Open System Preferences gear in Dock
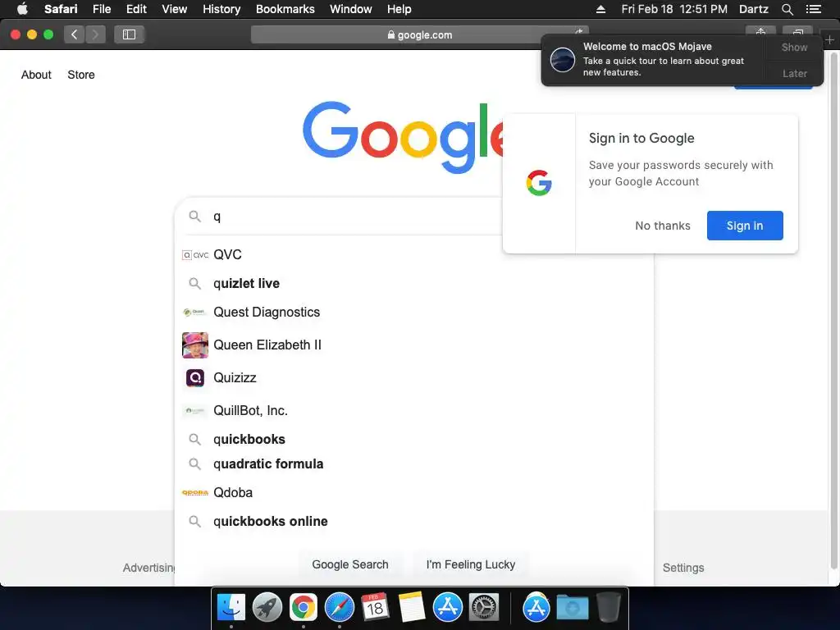 484,608
